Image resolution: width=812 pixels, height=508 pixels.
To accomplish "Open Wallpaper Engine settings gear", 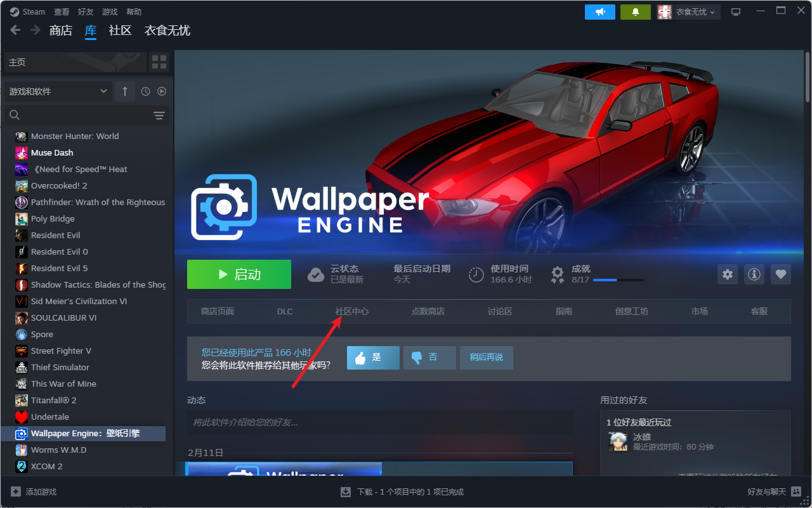I will click(x=728, y=274).
